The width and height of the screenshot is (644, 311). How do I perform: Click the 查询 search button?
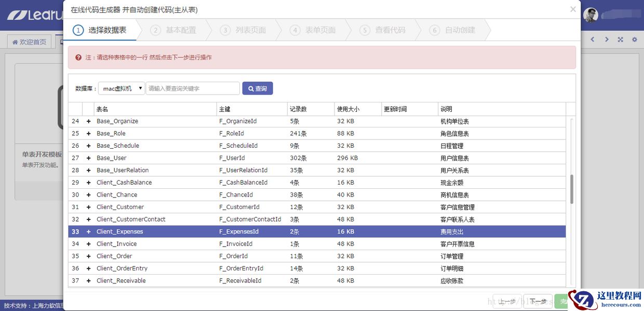(258, 88)
